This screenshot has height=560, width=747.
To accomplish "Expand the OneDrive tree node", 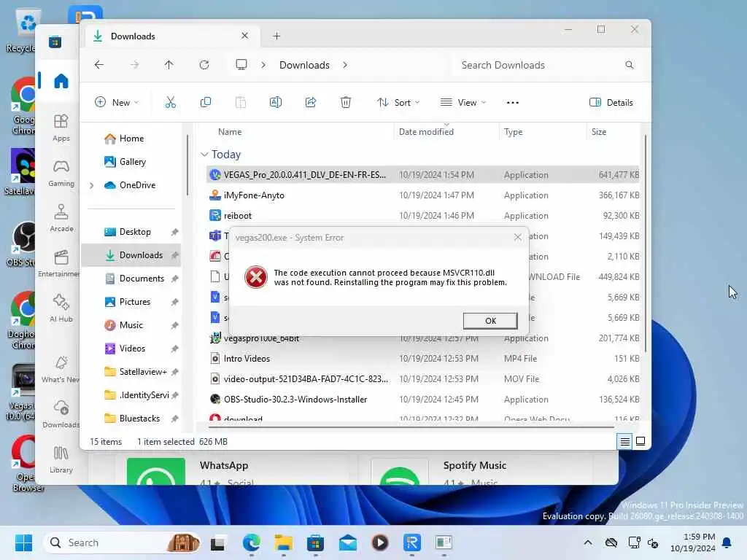I will (91, 185).
